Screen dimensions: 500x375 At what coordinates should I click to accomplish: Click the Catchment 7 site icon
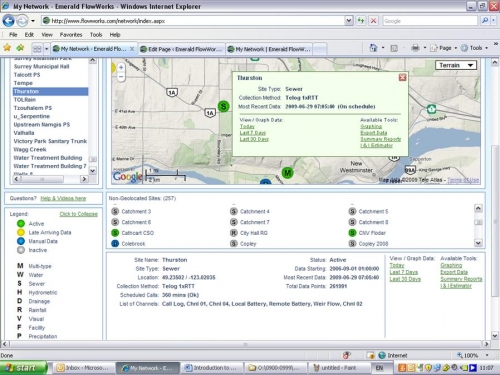click(x=234, y=222)
